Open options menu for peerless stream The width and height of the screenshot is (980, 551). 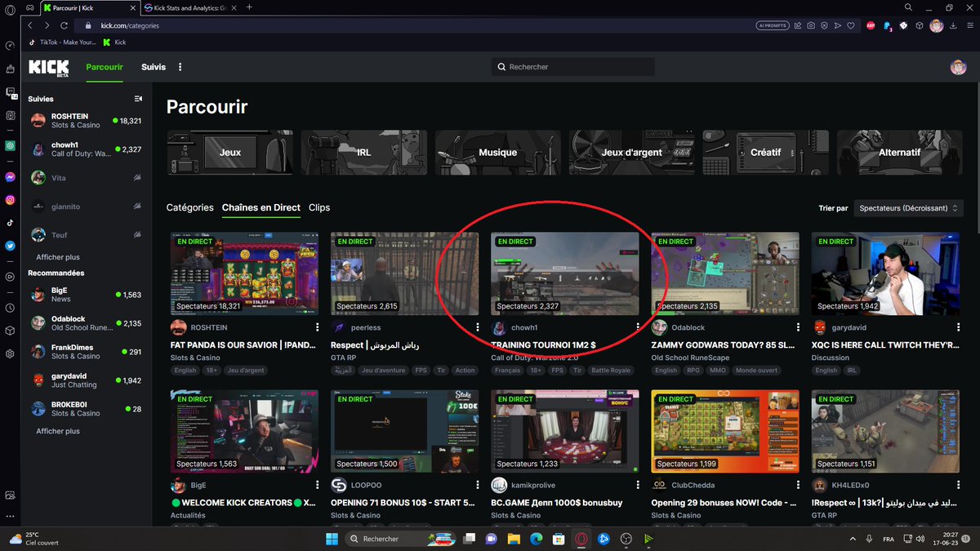478,327
